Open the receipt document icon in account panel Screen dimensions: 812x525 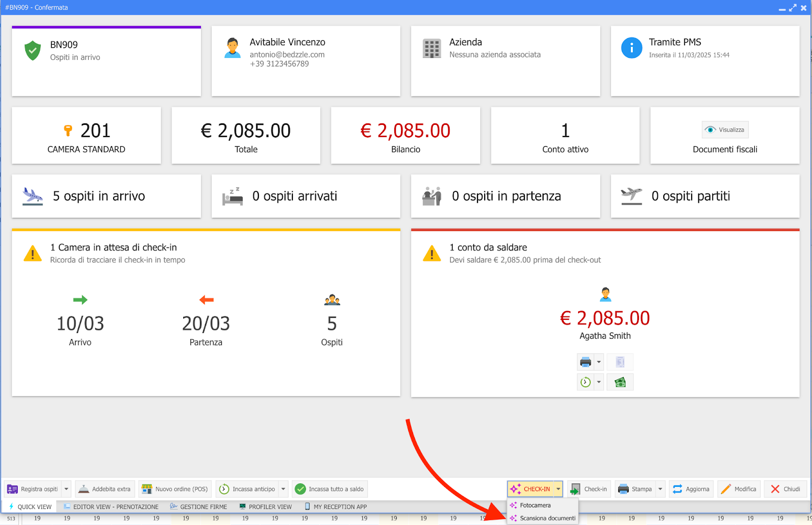point(620,362)
